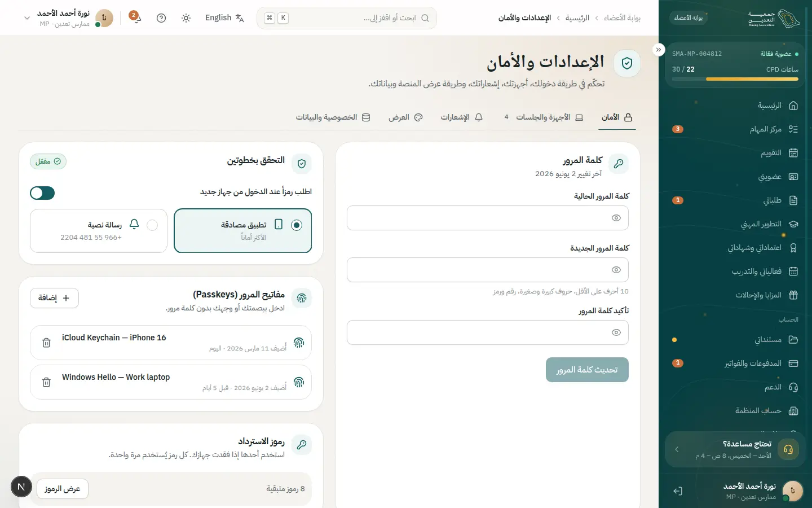Open طلباتي applications in the sidebar
The height and width of the screenshot is (508, 812).
(x=735, y=200)
